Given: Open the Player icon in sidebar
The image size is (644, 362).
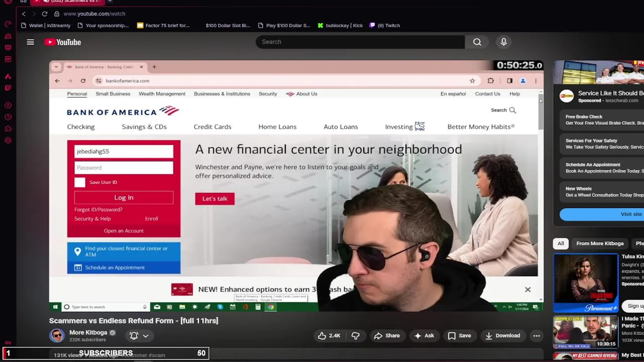Looking at the screenshot, I should pos(8,106).
